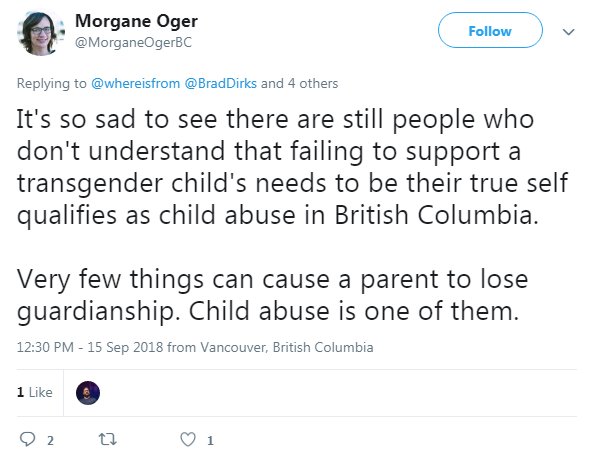Open the @whereisfrom mention link
The image size is (593, 458).
click(x=135, y=83)
